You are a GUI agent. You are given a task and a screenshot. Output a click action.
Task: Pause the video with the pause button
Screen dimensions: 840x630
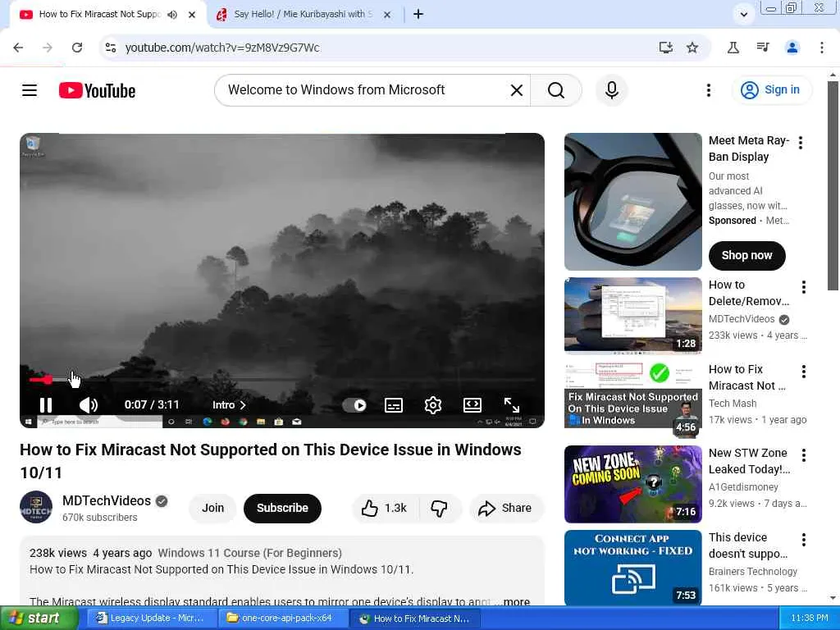46,405
